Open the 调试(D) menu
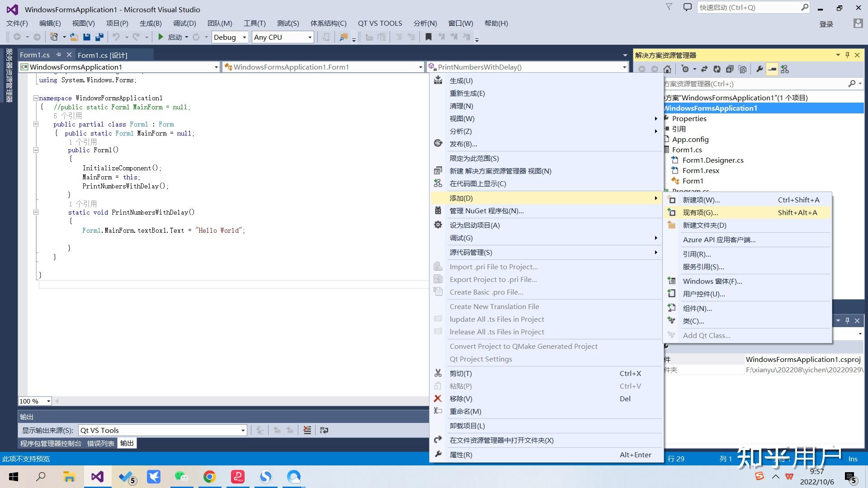The height and width of the screenshot is (488, 868). pyautogui.click(x=184, y=23)
